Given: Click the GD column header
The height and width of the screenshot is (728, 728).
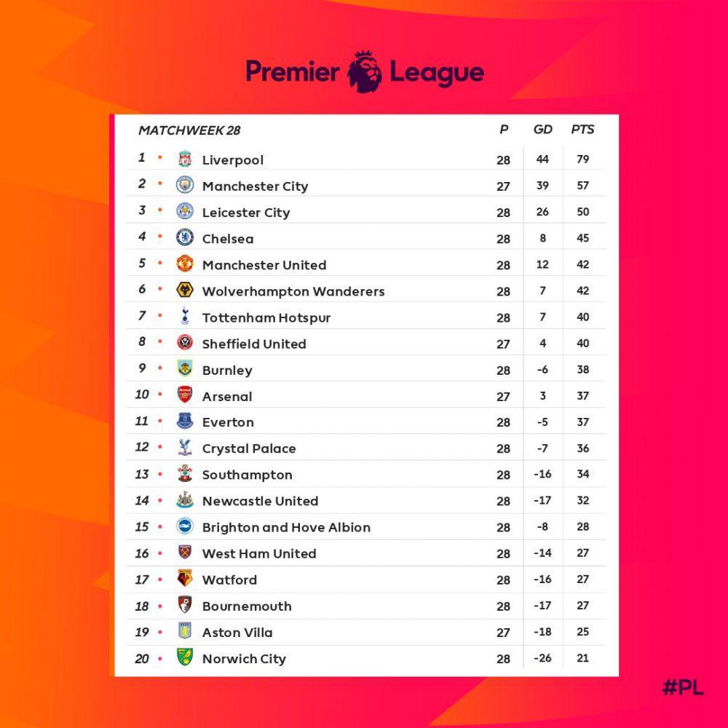Looking at the screenshot, I should click(542, 130).
